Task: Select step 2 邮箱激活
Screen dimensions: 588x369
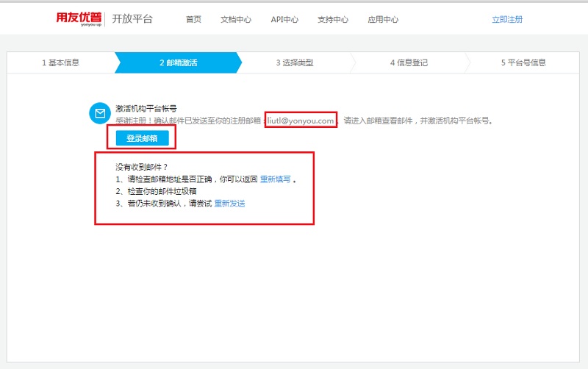Action: [179, 62]
